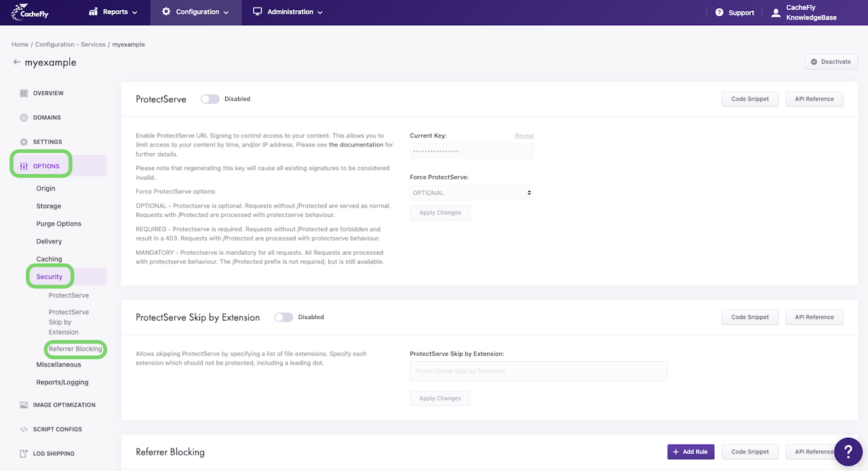Viewport: 868px width, 471px height.
Task: Select the Log Shipping icon
Action: pyautogui.click(x=24, y=454)
